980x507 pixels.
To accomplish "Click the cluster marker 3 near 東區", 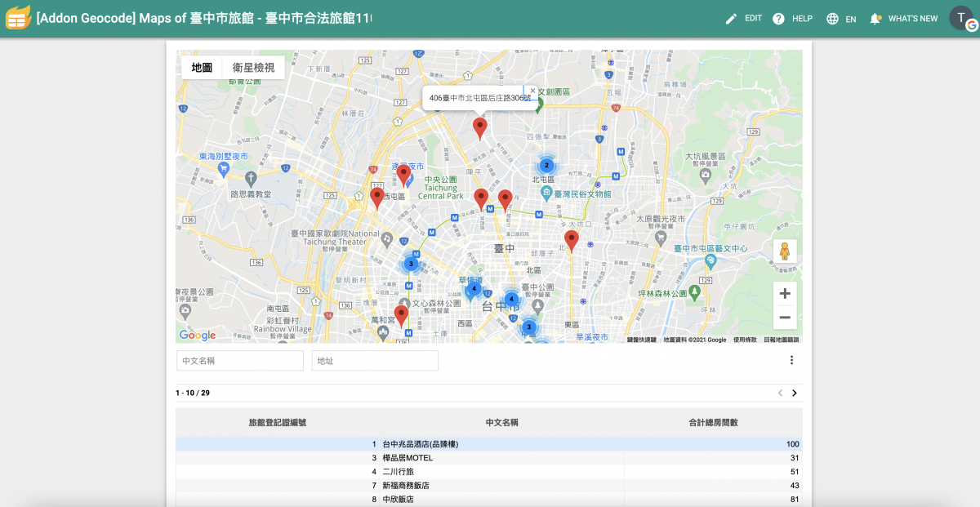I will 528,327.
